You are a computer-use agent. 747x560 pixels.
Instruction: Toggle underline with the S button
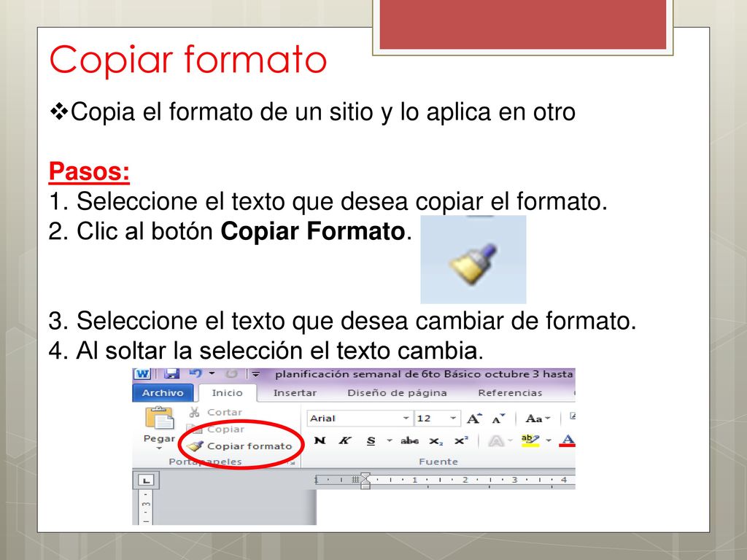click(371, 441)
